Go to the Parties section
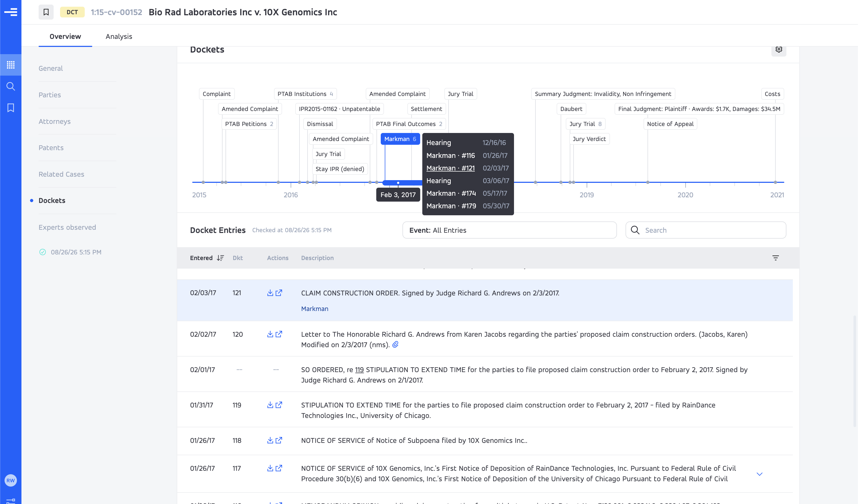Screen dimensions: 858x504 coord(50,95)
